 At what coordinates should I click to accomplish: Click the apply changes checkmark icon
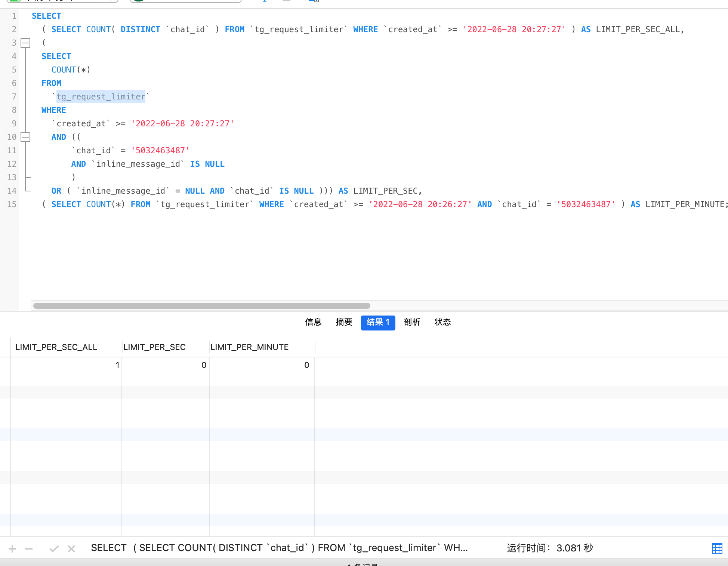tap(54, 549)
